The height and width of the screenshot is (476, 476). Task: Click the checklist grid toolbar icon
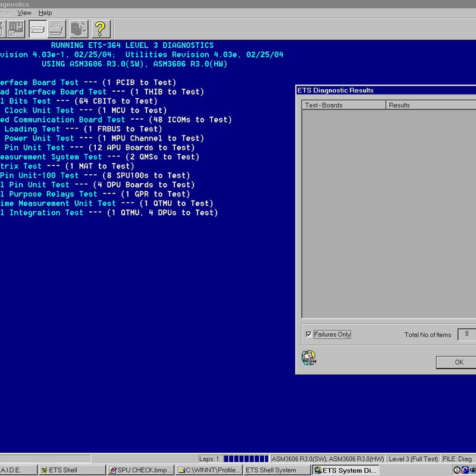click(x=15, y=28)
